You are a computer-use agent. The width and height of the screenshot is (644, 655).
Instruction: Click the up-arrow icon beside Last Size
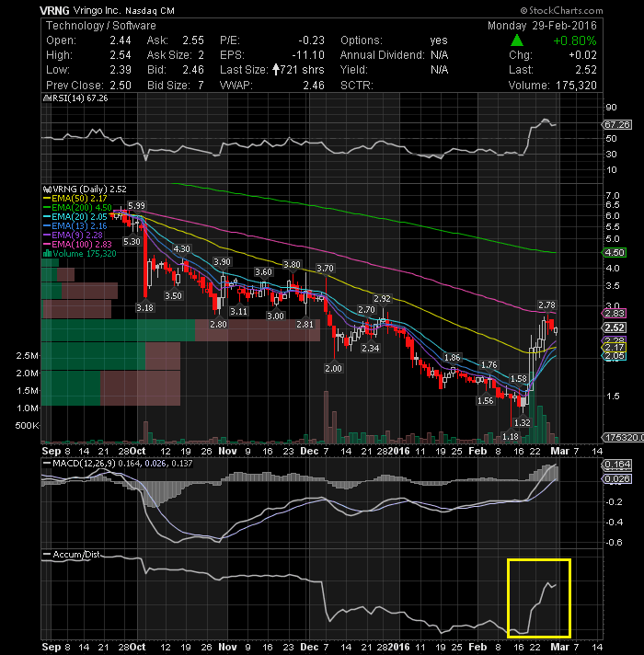coord(276,69)
